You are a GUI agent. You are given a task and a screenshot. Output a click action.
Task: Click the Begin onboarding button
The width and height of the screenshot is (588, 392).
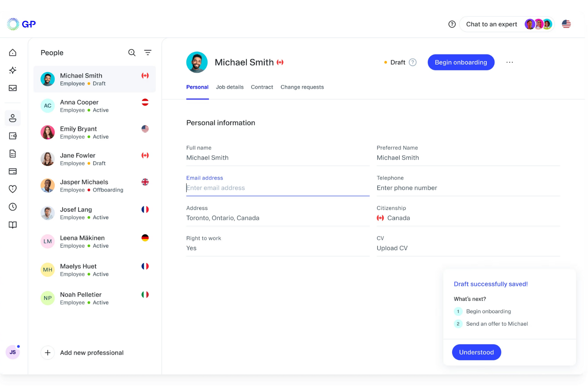(x=461, y=62)
